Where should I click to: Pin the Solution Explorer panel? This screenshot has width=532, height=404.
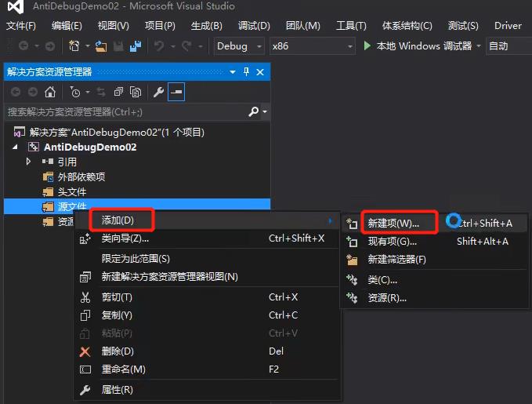246,71
